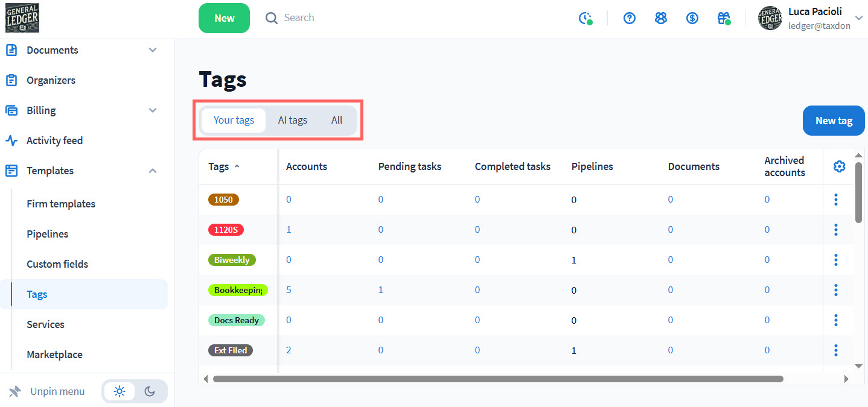
Task: Open three-dot menu for 1120S tag
Action: [836, 230]
